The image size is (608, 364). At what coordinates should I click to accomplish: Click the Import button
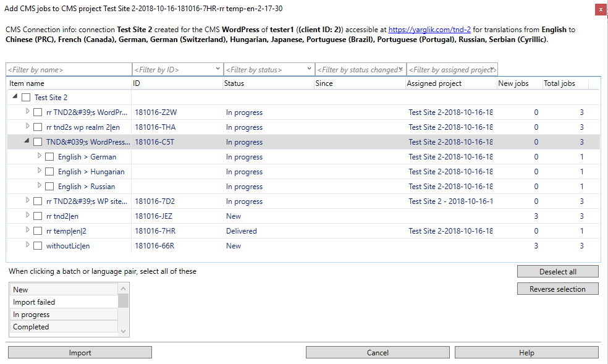[80, 352]
